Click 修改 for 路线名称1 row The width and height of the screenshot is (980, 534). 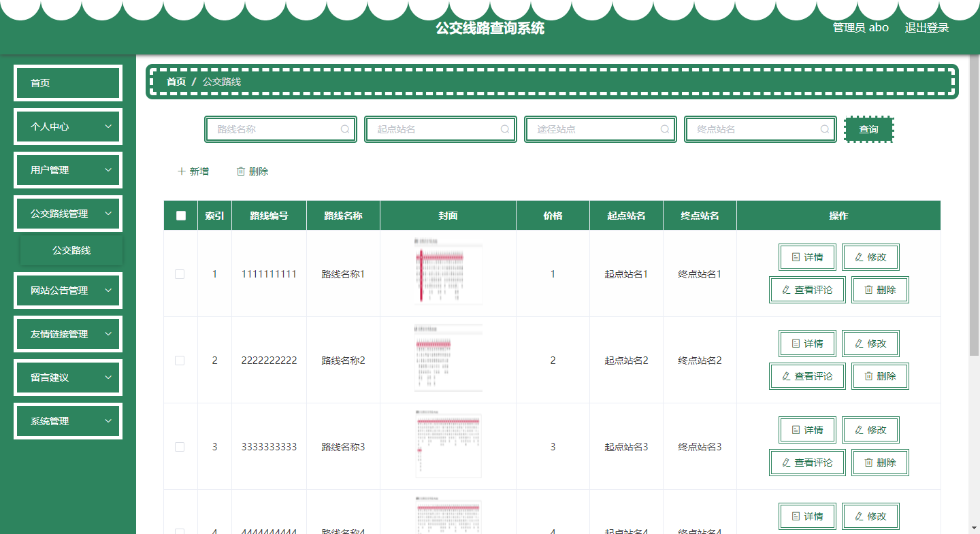pyautogui.click(x=870, y=257)
